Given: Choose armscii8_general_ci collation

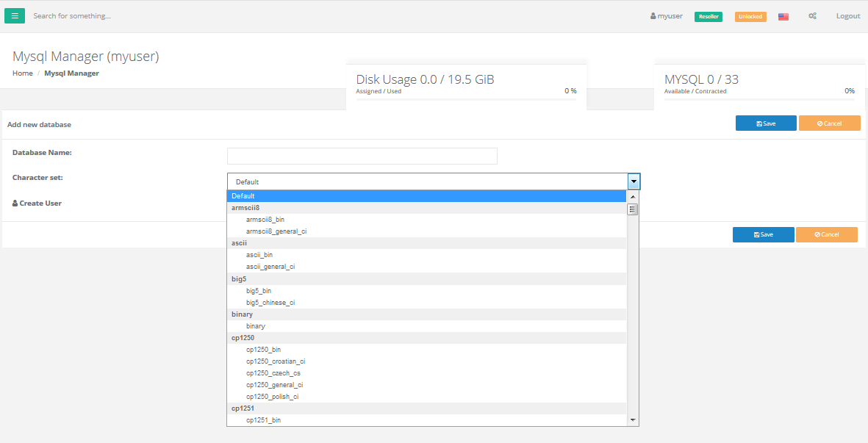Looking at the screenshot, I should coord(427,231).
